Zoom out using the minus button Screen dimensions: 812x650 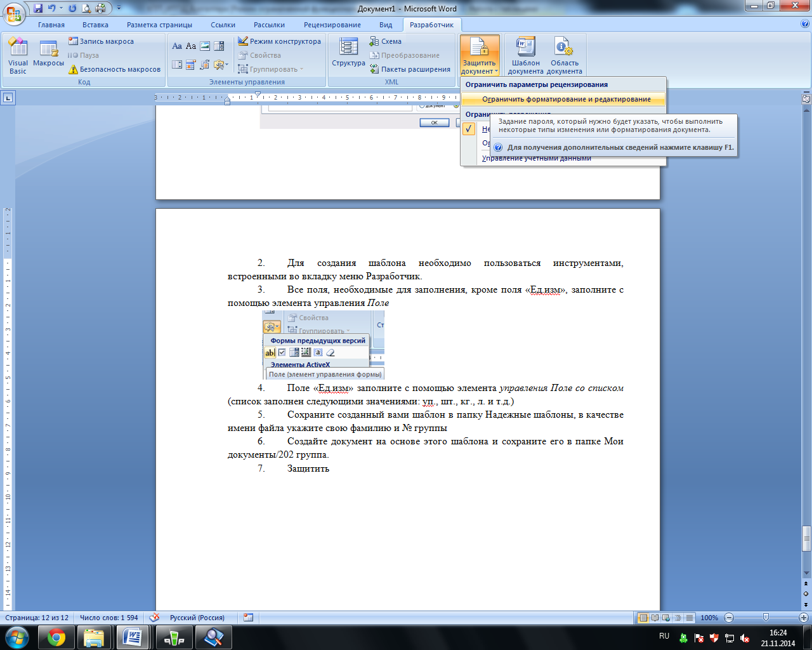click(729, 618)
